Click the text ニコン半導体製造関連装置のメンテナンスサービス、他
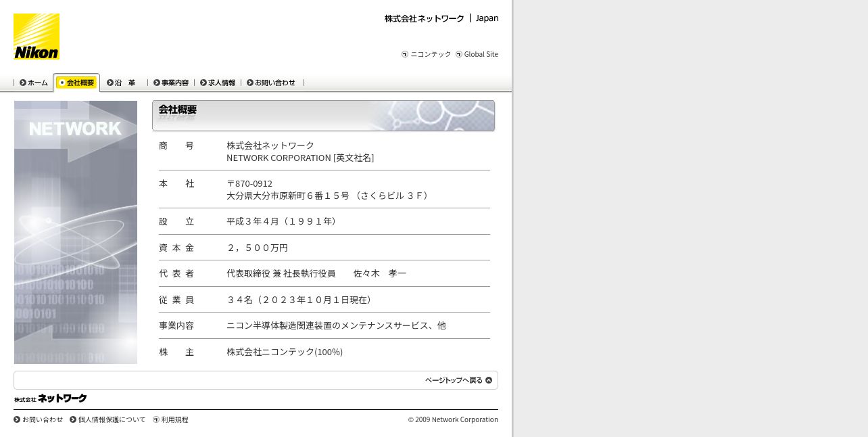Image resolution: width=868 pixels, height=437 pixels. [x=336, y=325]
